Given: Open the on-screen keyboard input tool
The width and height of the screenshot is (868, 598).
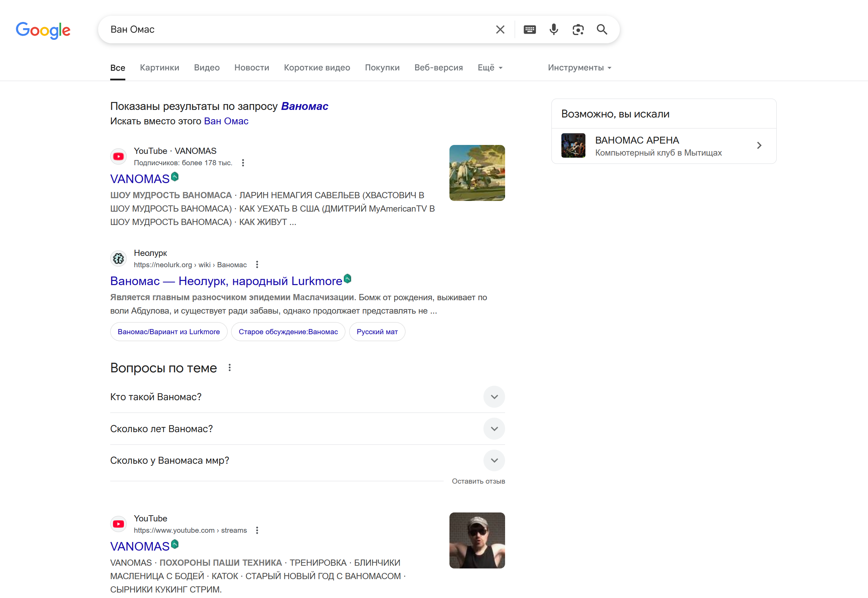Looking at the screenshot, I should click(529, 30).
